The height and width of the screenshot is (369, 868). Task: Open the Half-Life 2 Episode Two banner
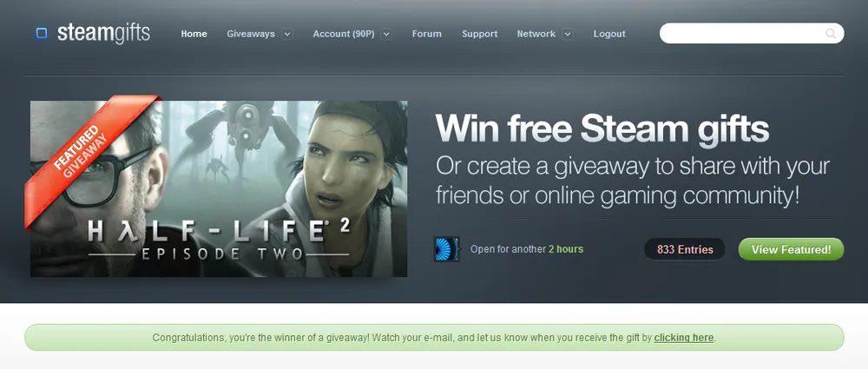click(x=219, y=188)
